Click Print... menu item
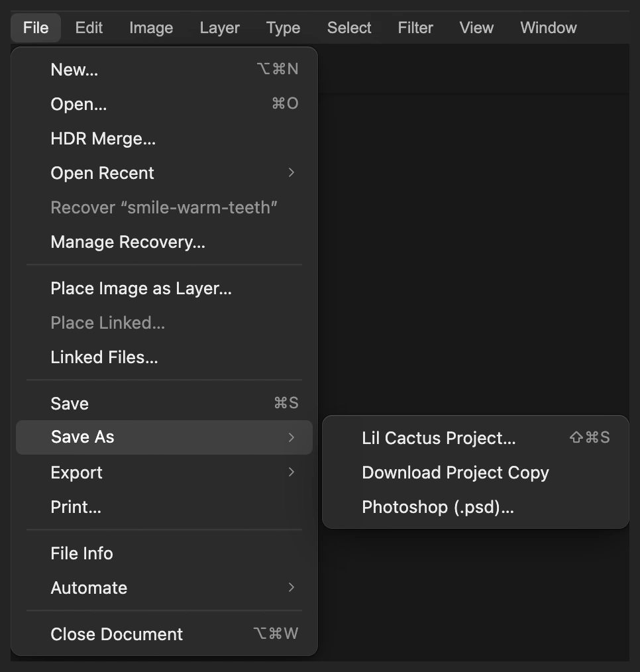 click(x=164, y=507)
